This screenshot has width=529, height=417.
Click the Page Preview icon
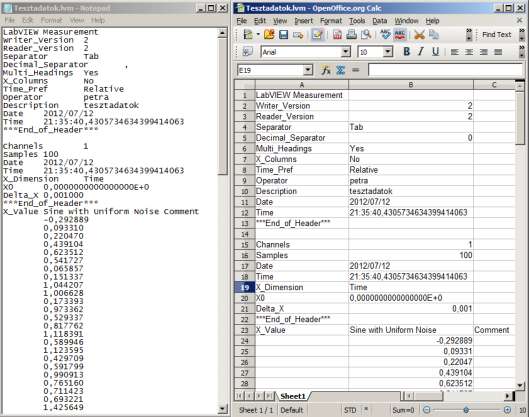[366, 34]
